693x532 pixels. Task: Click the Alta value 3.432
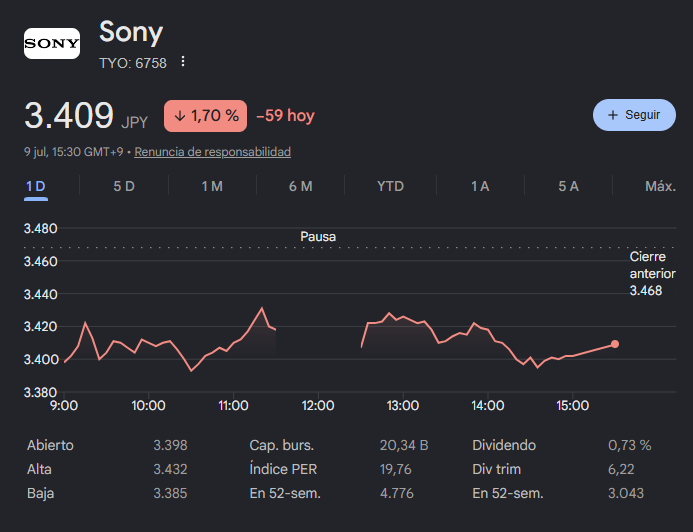[x=170, y=469]
